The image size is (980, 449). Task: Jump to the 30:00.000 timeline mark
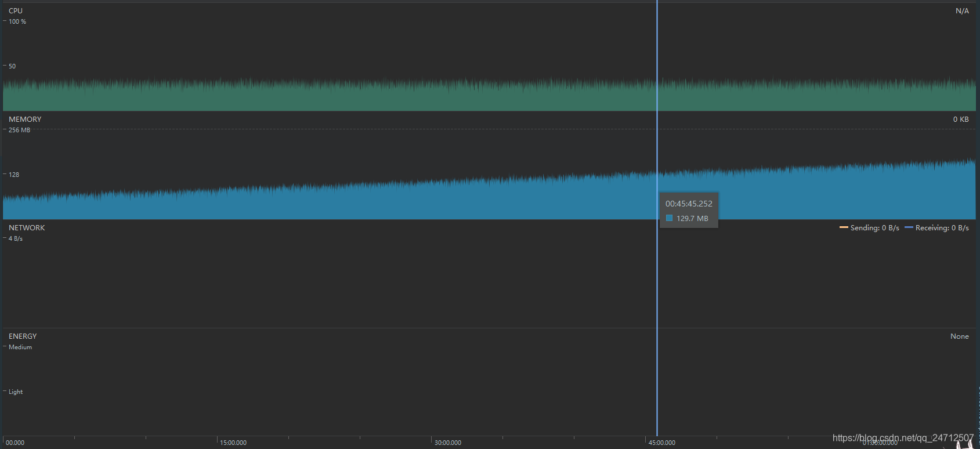point(448,443)
